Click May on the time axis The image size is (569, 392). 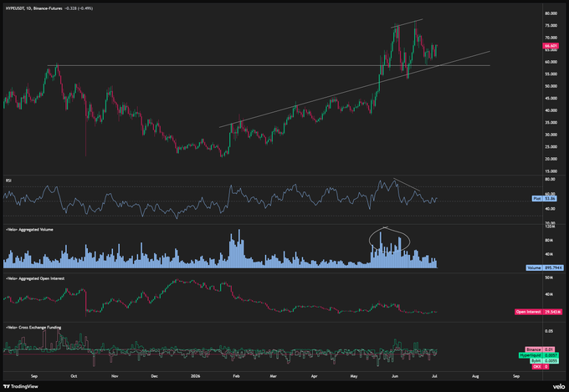354,376
